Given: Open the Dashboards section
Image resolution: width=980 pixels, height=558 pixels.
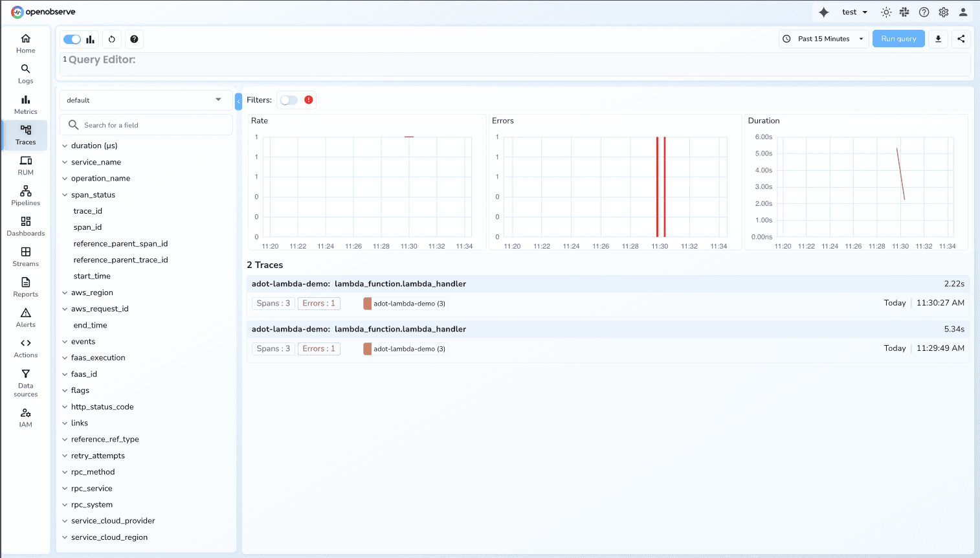Looking at the screenshot, I should click(x=25, y=226).
